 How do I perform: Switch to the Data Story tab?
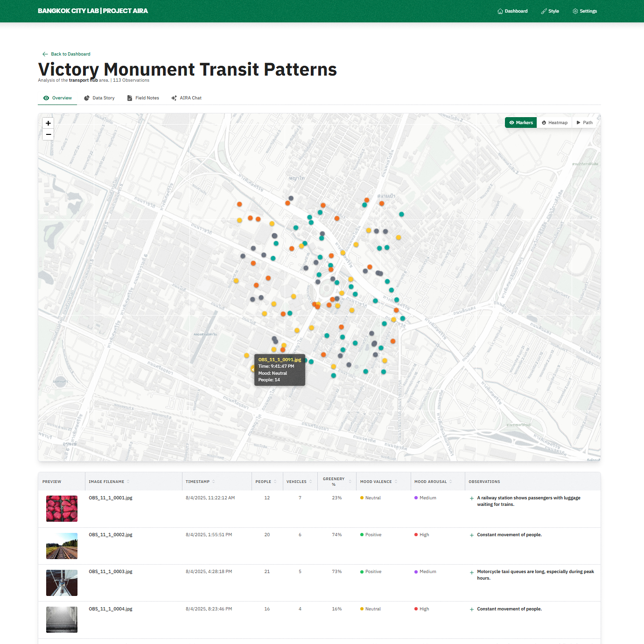click(x=99, y=98)
